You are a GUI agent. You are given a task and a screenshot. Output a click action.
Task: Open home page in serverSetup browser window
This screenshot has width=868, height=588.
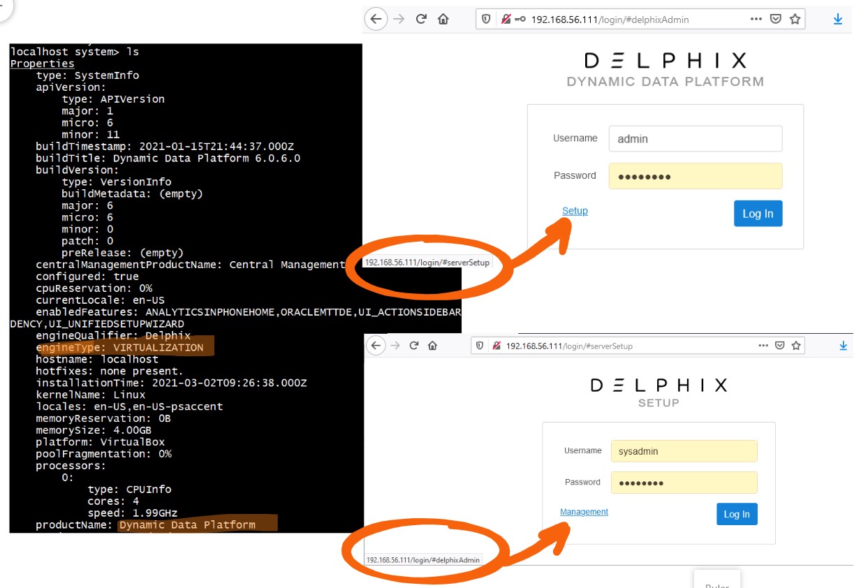coord(432,345)
